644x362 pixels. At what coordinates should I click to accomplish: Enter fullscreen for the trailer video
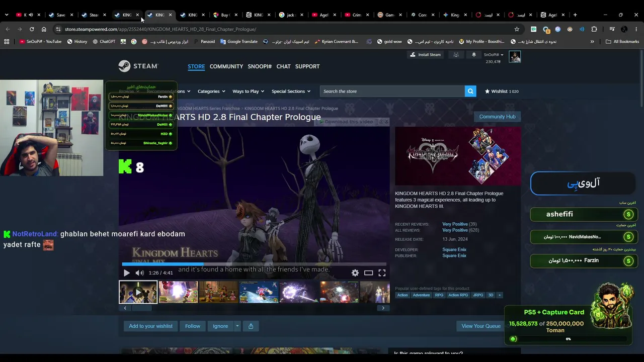[x=382, y=273]
